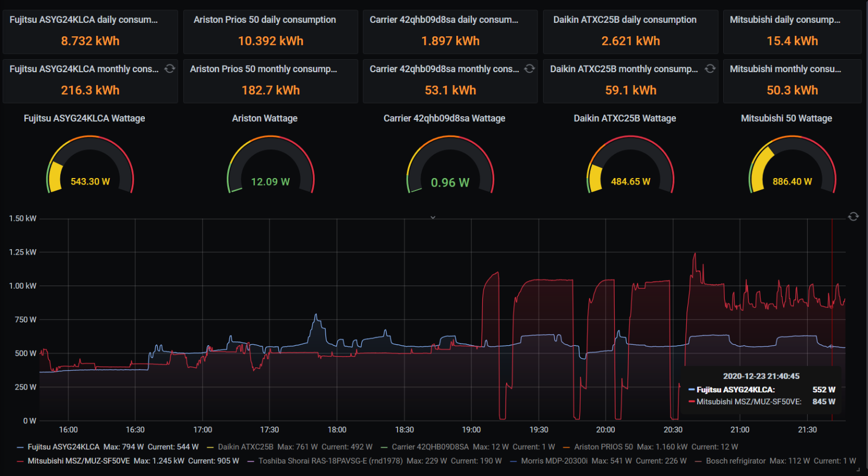
Task: Open Ariston Prios 50 monthly consumption title
Action: (264, 69)
